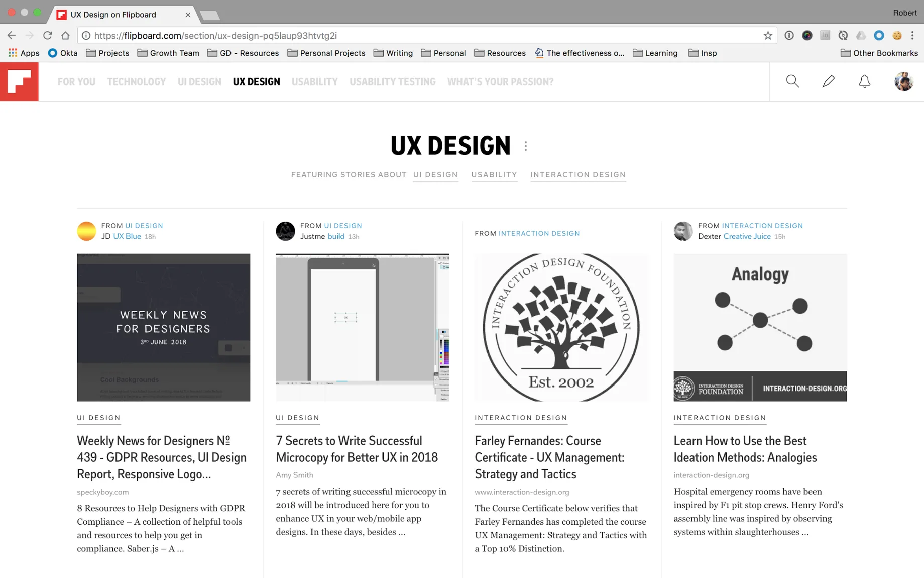Open the user profile avatar

pyautogui.click(x=903, y=81)
